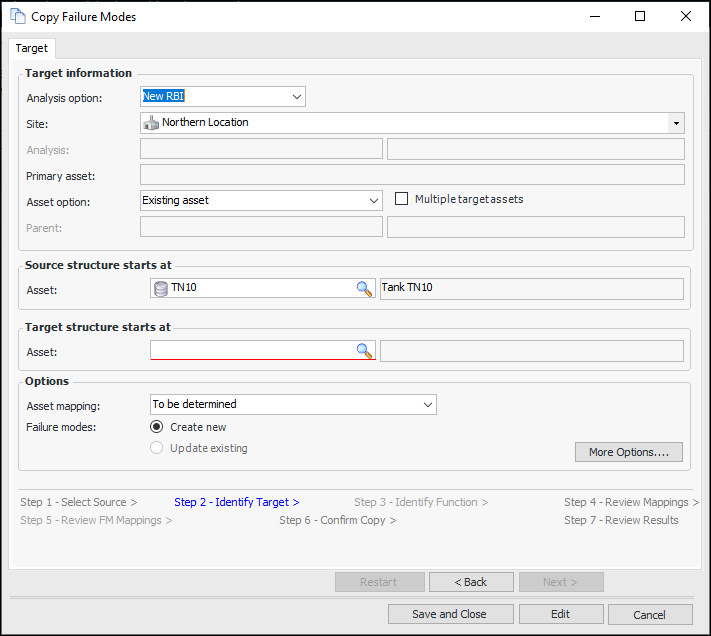
Task: Go to Step 1 - Select Source
Action: coord(78,502)
